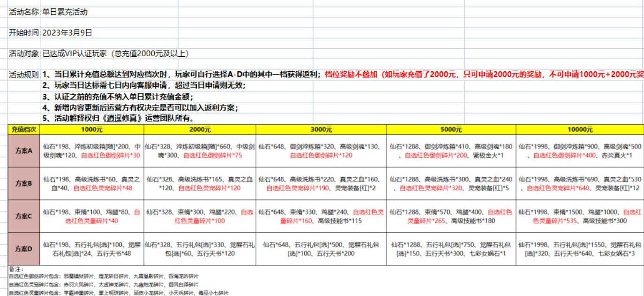Select 方案D reward cell under 3000元
The image size is (644, 296).
(x=321, y=249)
